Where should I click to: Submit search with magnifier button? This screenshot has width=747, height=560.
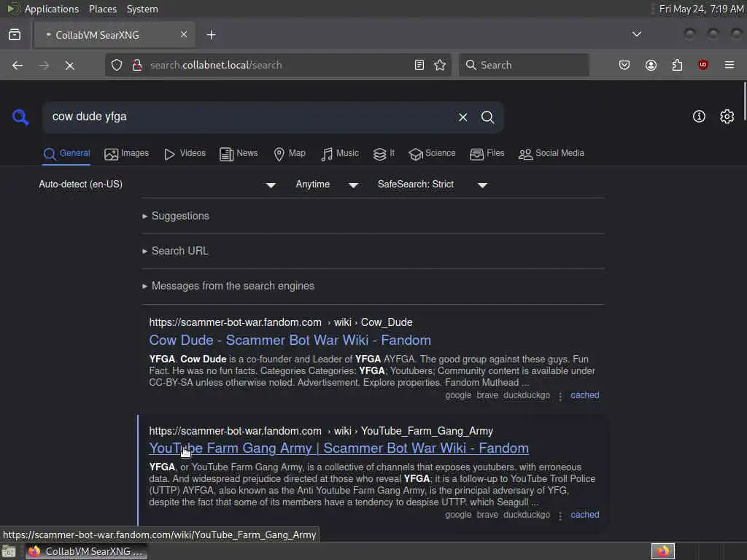tap(487, 117)
